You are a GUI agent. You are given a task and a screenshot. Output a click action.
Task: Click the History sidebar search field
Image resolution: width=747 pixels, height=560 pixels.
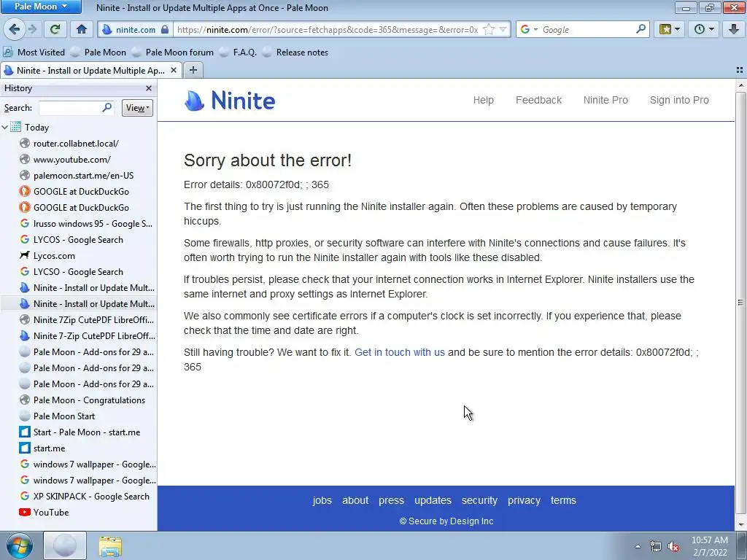[x=71, y=108]
